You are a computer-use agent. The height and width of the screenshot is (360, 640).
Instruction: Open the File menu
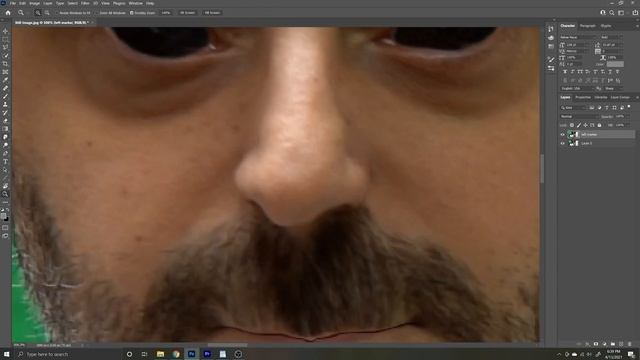coord(13,3)
